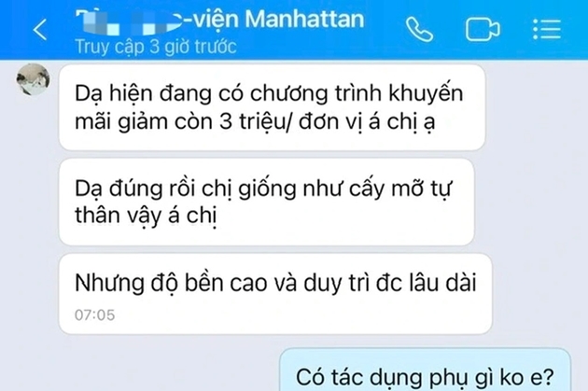Viewport: 588px width, 391px height.
Task: Tap the contact name ending in Manhattan
Action: [219, 19]
